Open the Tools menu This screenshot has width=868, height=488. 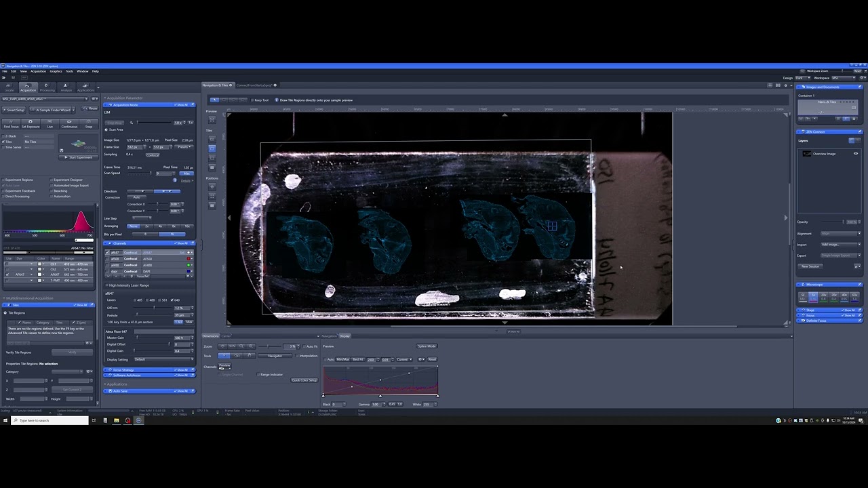(69, 71)
